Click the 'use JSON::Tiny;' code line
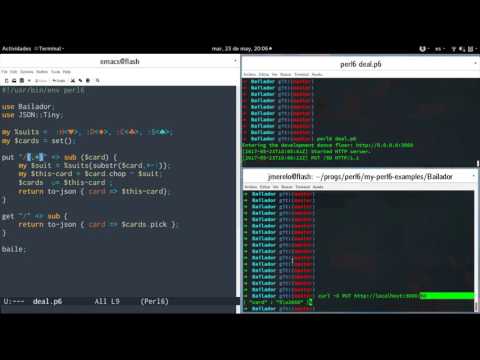This screenshot has height=360, width=480. [32, 115]
